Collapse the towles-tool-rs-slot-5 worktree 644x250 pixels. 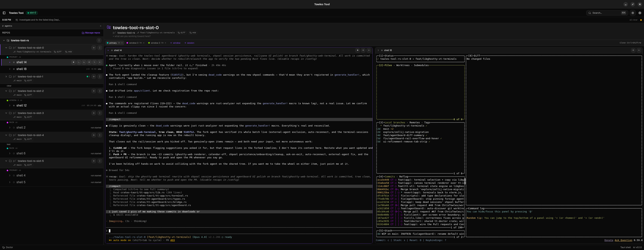point(6,161)
